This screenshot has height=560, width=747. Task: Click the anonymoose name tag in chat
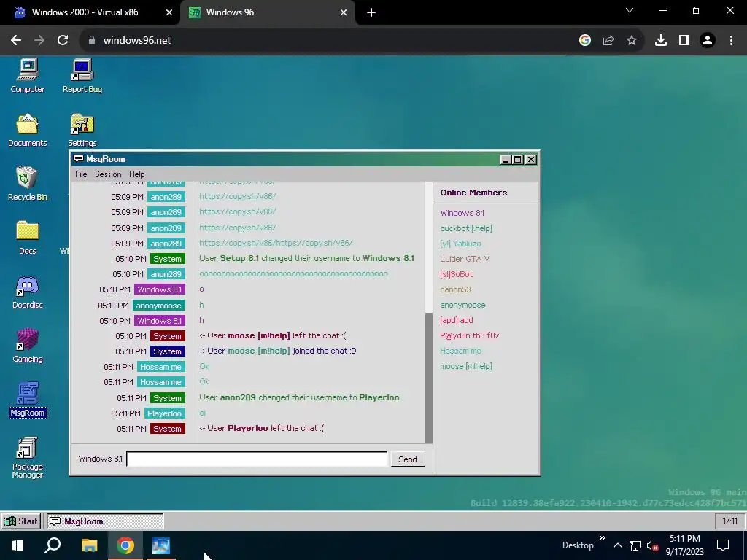[x=158, y=306]
